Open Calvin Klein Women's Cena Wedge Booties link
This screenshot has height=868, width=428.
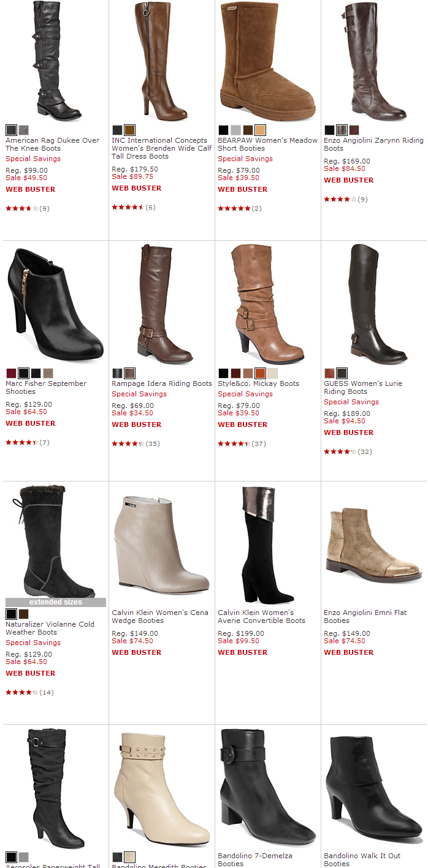click(x=160, y=616)
